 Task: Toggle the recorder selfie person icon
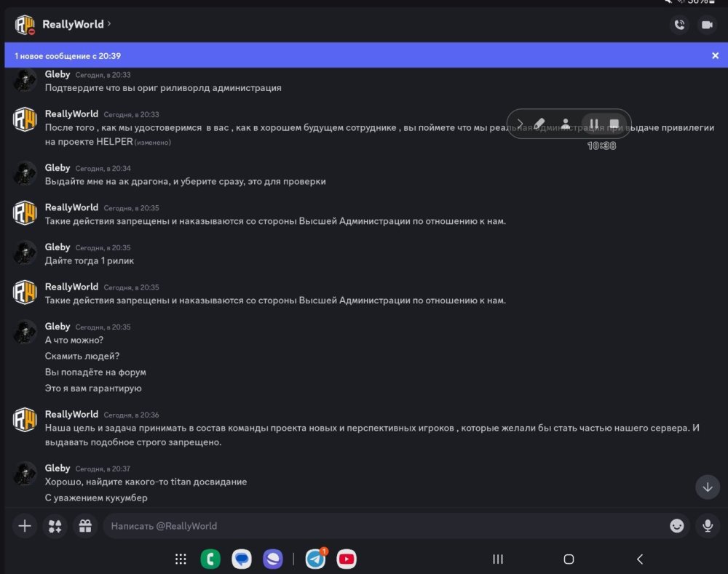[x=565, y=124]
